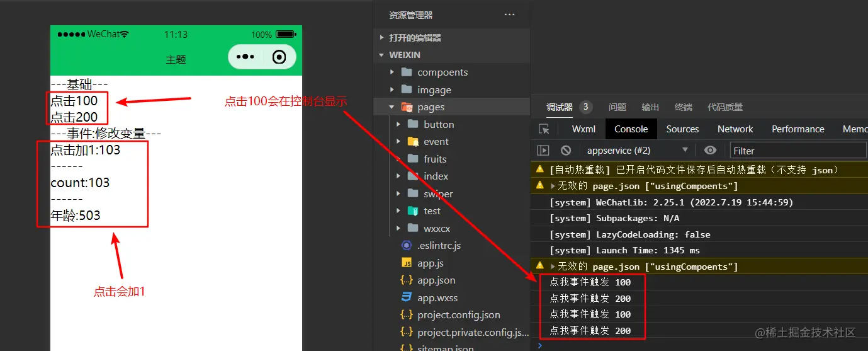Click the event folder icon
This screenshot has height=351, width=868.
(413, 142)
